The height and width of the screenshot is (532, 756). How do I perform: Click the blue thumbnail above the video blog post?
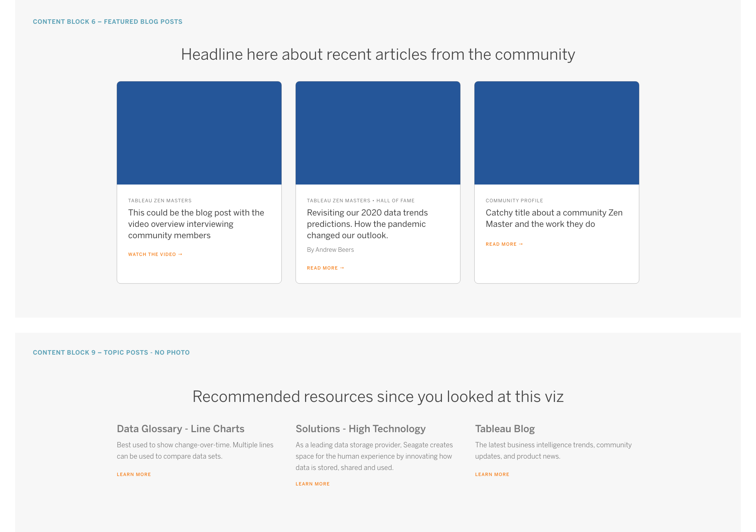(199, 132)
